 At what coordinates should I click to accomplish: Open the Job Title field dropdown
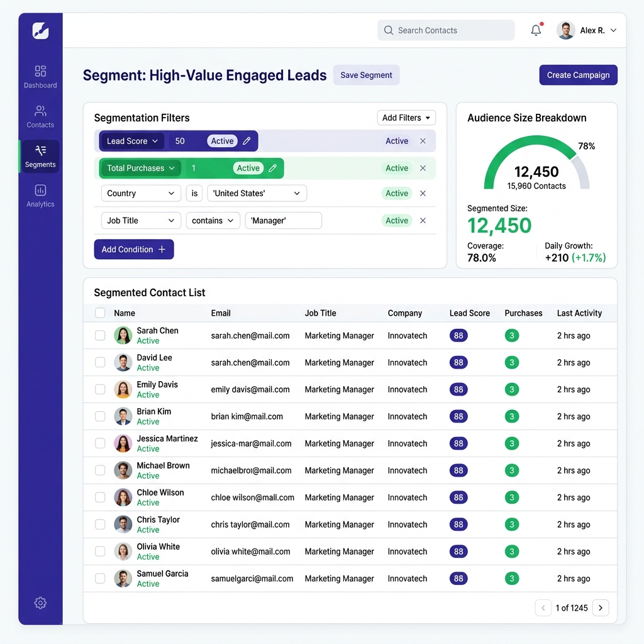pyautogui.click(x=141, y=221)
